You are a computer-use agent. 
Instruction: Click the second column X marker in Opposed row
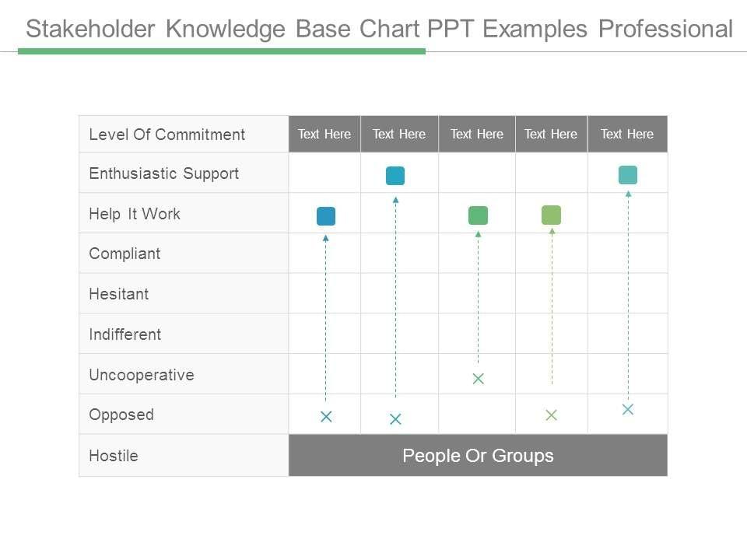point(395,419)
